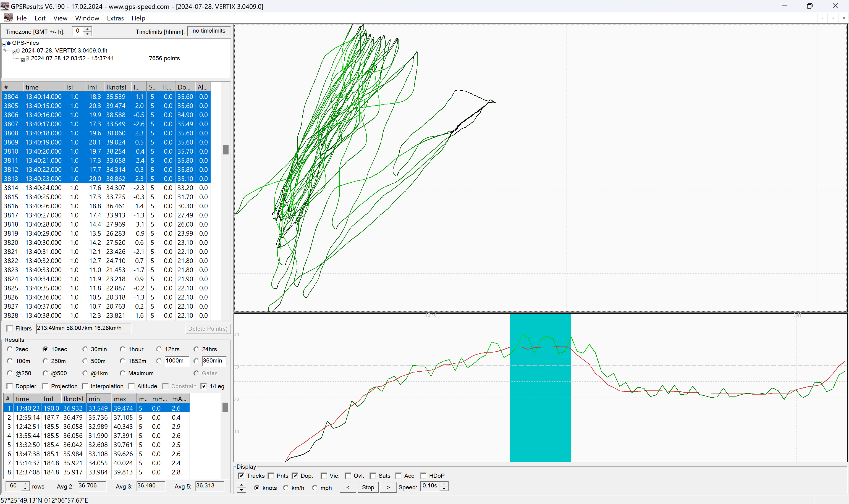Click the Delete Point(s) button
This screenshot has width=849, height=504.
[208, 329]
